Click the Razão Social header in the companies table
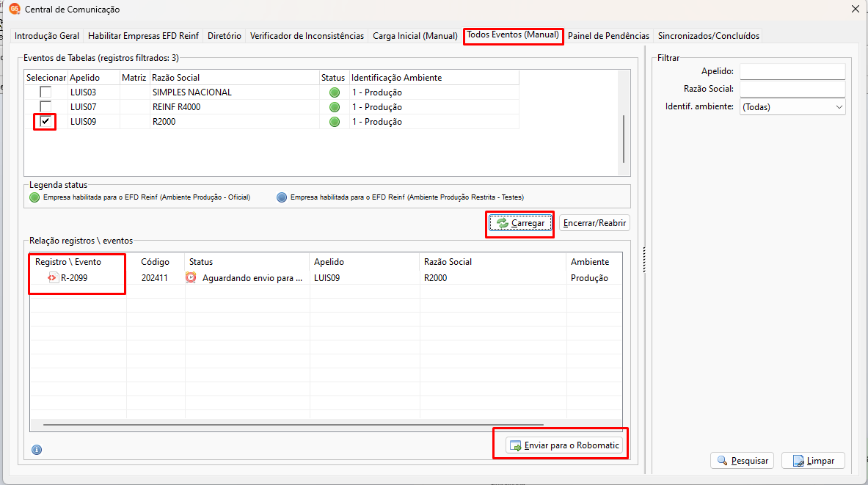Viewport: 868px width, 485px height. pos(234,78)
